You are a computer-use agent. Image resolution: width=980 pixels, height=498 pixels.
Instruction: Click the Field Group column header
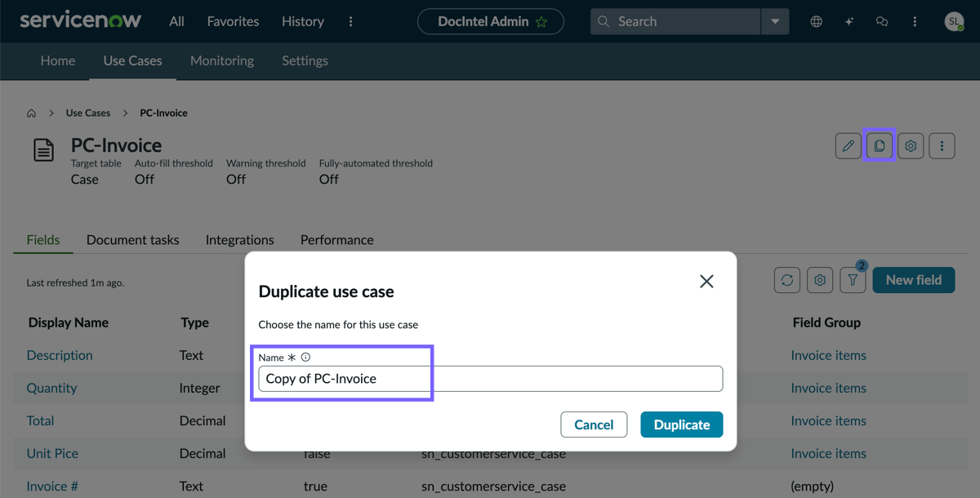(x=826, y=322)
